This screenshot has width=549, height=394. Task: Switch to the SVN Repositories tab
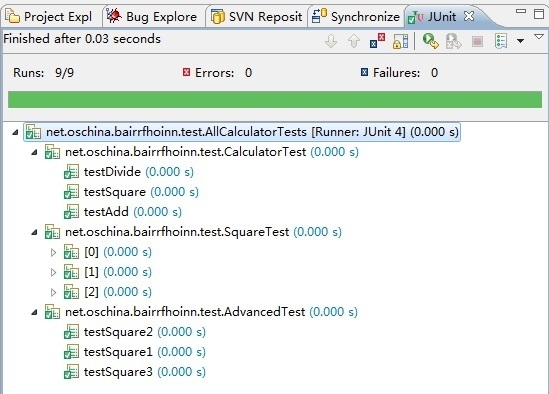point(257,16)
